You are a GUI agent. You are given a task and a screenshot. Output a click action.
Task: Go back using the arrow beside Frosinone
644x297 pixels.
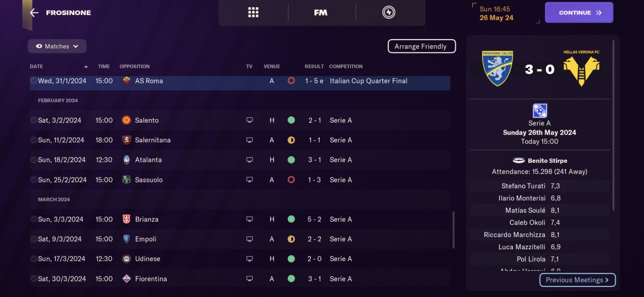[x=34, y=13]
